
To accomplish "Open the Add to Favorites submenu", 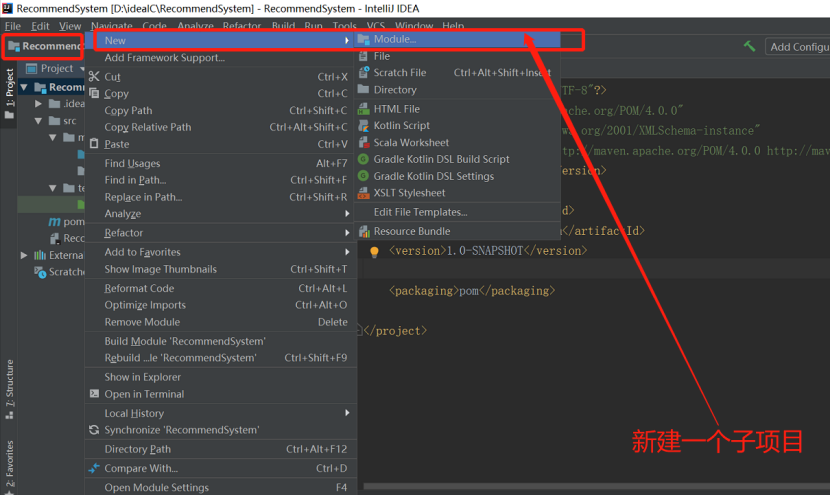I will (x=222, y=252).
